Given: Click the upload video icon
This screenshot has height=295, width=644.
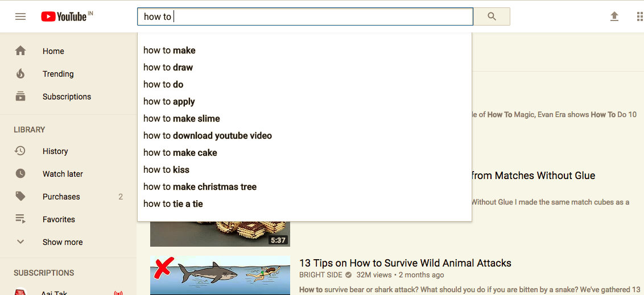Looking at the screenshot, I should pos(614,16).
